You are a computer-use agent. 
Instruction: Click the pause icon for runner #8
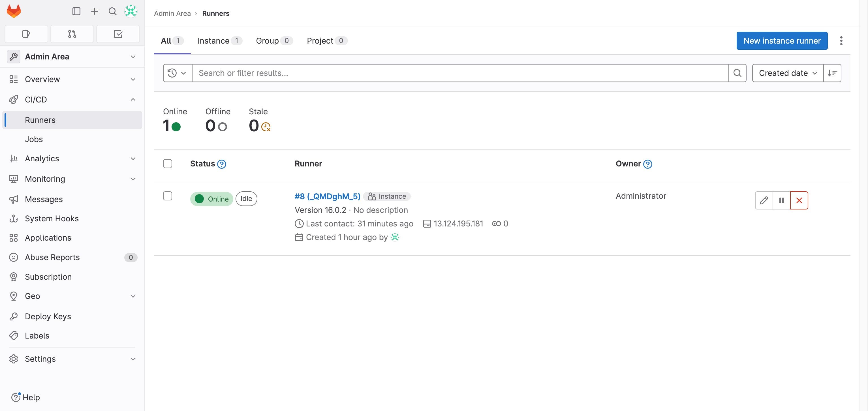(x=782, y=200)
